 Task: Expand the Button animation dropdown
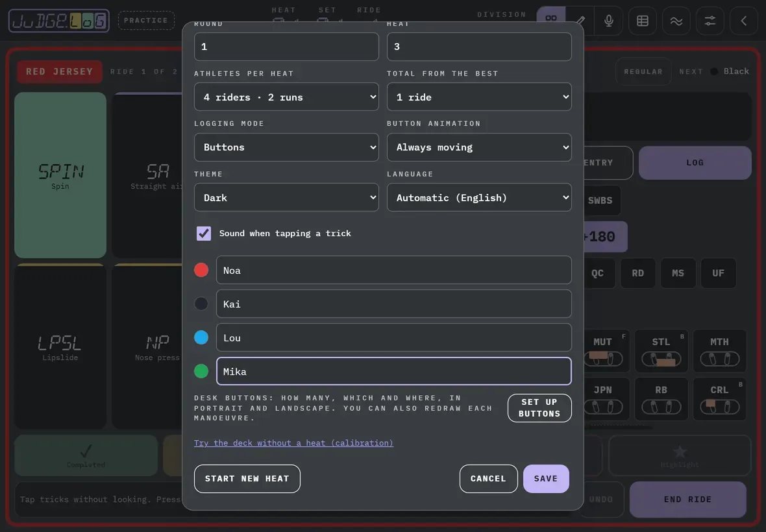coord(479,147)
